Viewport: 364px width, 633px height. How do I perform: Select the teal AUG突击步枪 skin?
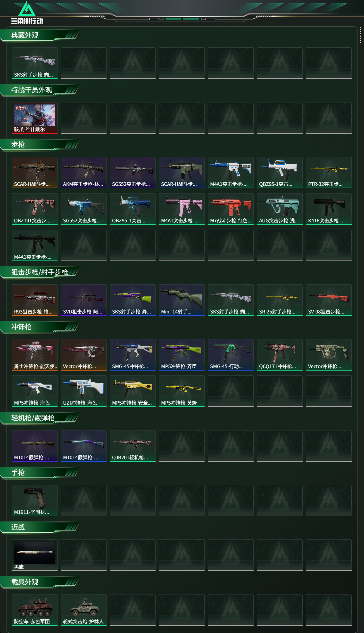click(280, 209)
